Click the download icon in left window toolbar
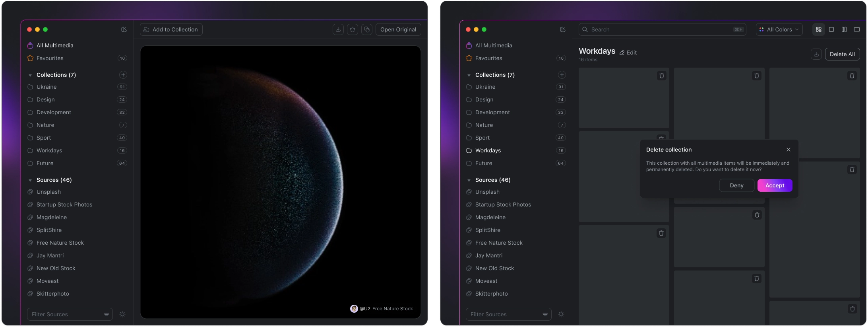Viewport: 868px width, 327px height. pos(338,29)
